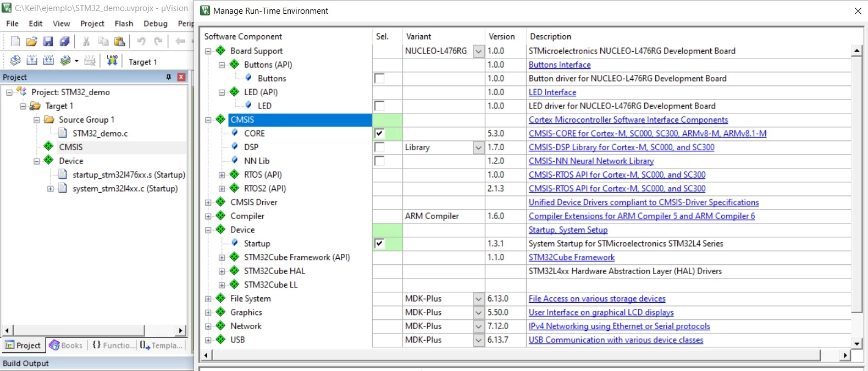This screenshot has height=371, width=868.
Task: Enable the Buttons component checkbox
Action: click(x=379, y=78)
